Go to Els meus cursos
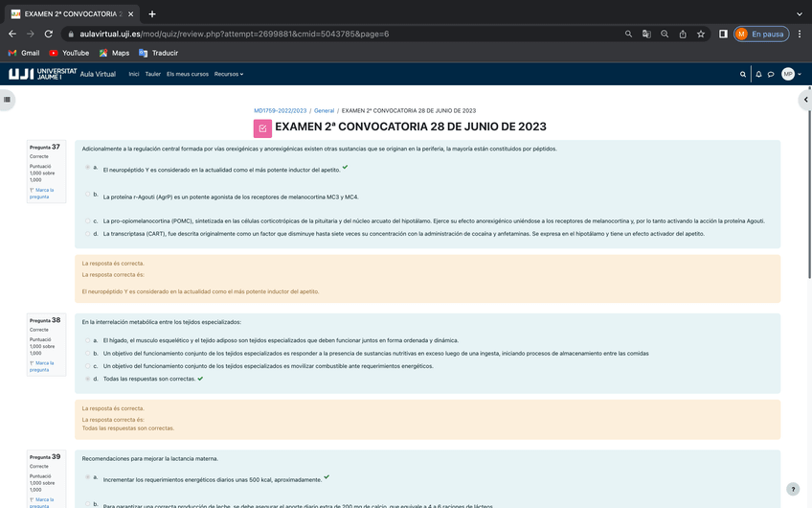 187,74
